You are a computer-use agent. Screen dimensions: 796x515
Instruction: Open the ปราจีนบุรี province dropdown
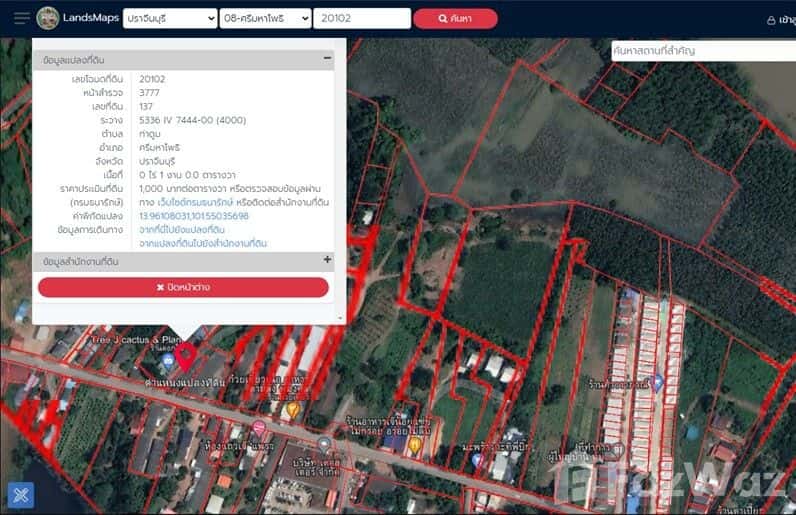pos(170,18)
